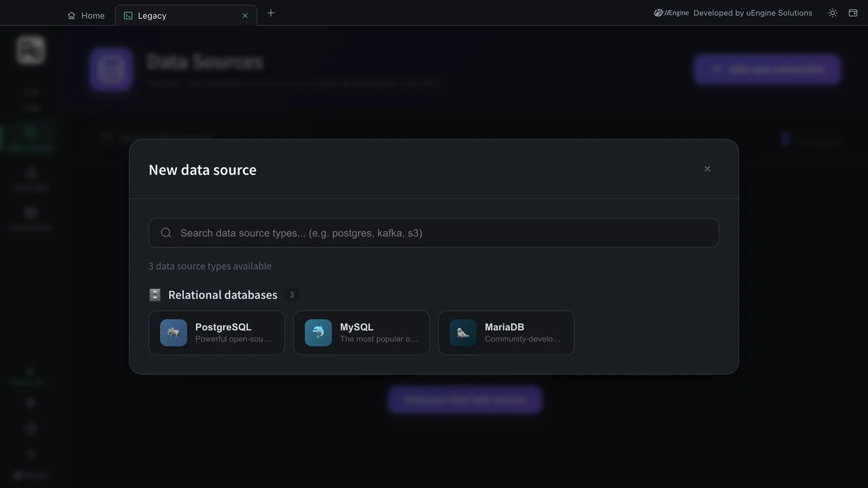
Task: Click the PostgreSQL elephant icon
Action: [174, 332]
